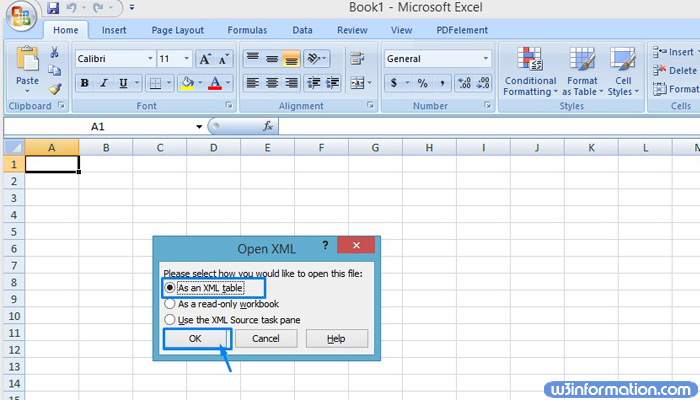Toggle bold formatting
Image resolution: width=700 pixels, height=400 pixels.
pyautogui.click(x=84, y=83)
